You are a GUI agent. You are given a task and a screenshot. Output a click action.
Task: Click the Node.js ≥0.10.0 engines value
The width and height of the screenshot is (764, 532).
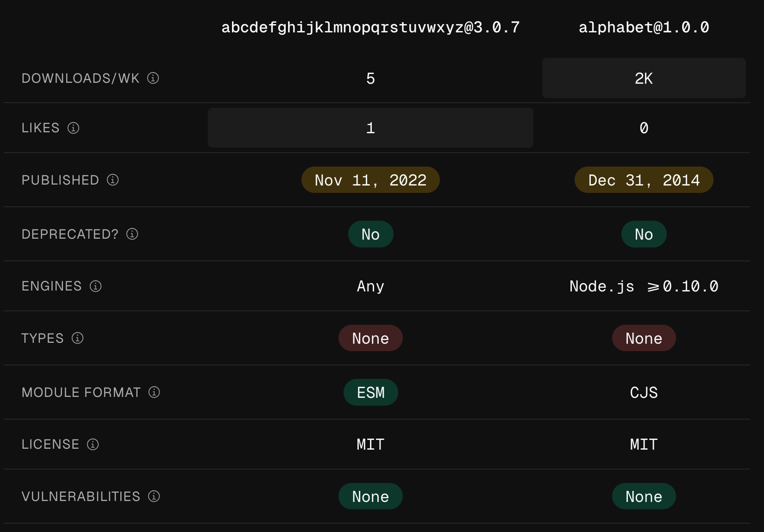coord(644,286)
